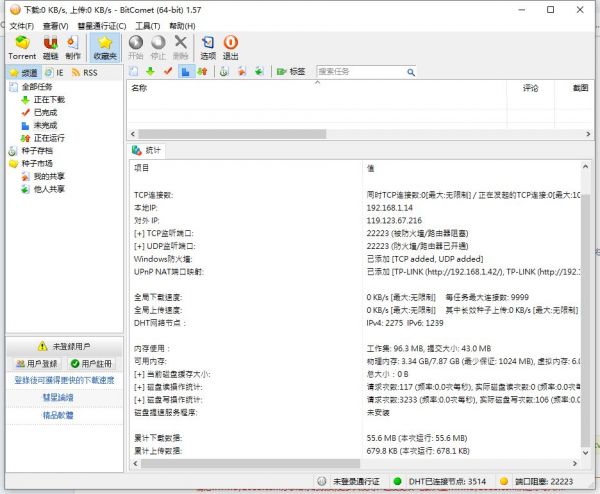Click the external IP value 119.123.67.216
The height and width of the screenshot is (494, 600).
pyautogui.click(x=394, y=221)
